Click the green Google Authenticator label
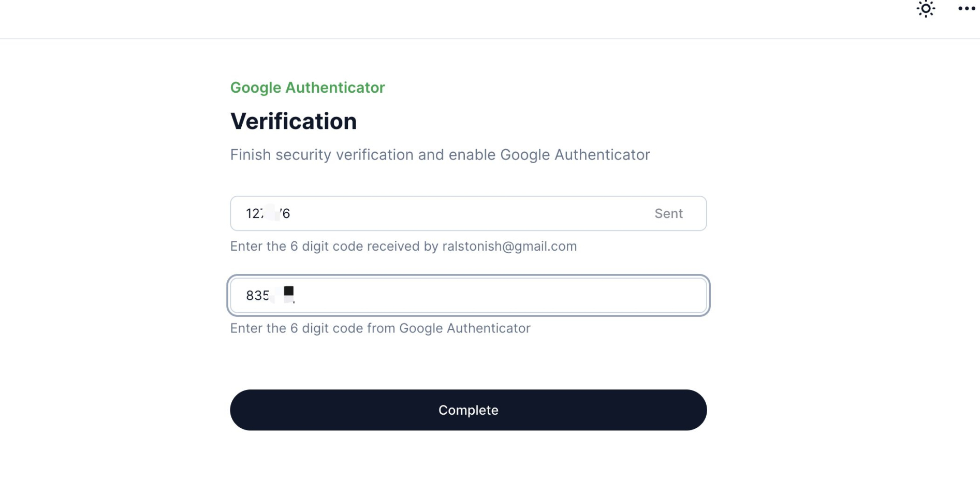Image resolution: width=980 pixels, height=479 pixels. coord(308,88)
